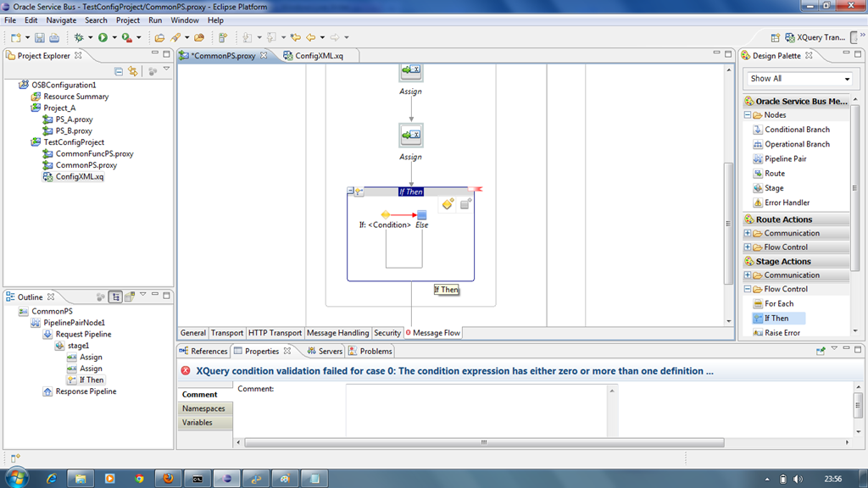Pick the Pipeline Pair node from palette
Screen dimensions: 868x488
click(785, 158)
